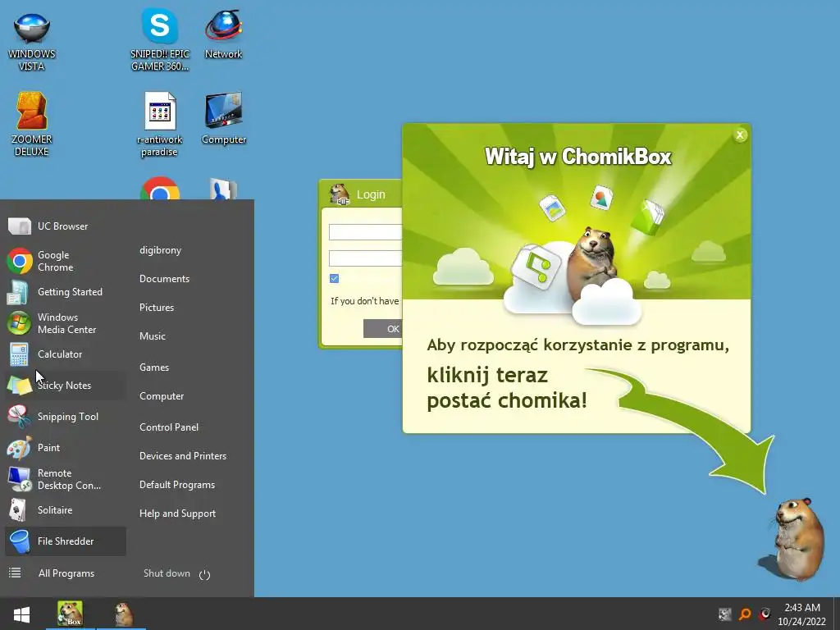Launch Google Chrome from the Start menu
Screen dimensions: 840x630
(x=64, y=261)
